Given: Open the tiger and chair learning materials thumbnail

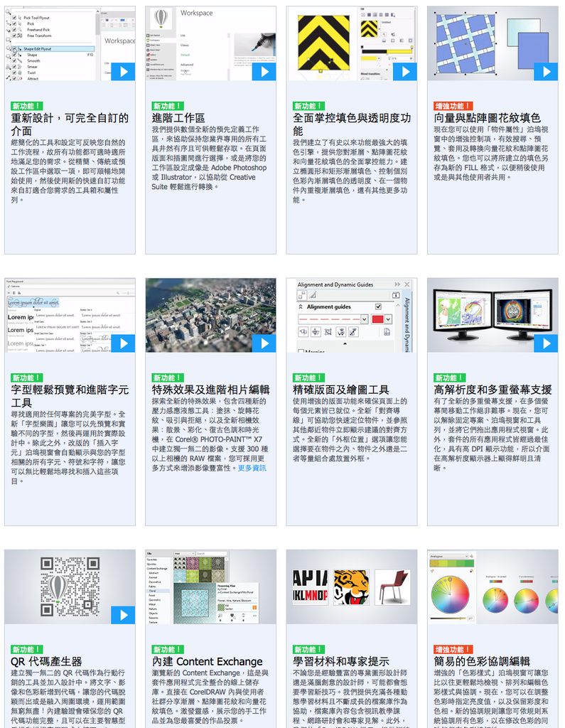Looking at the screenshot, I should [352, 587].
